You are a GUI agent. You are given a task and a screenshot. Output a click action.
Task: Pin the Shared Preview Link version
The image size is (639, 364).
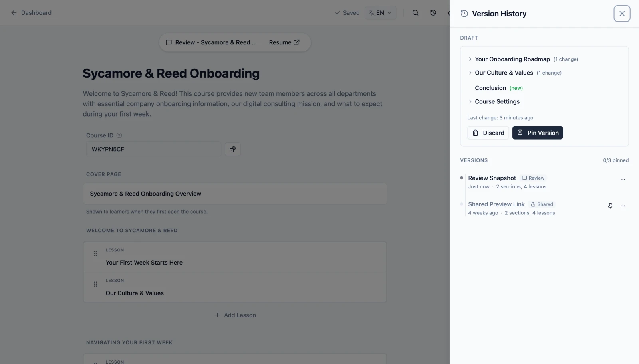coord(610,206)
